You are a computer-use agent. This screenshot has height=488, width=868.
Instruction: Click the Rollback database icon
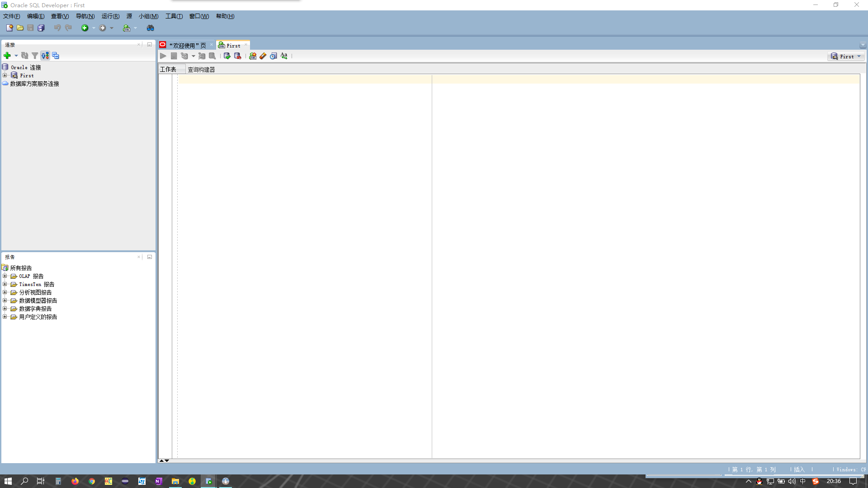click(x=237, y=56)
